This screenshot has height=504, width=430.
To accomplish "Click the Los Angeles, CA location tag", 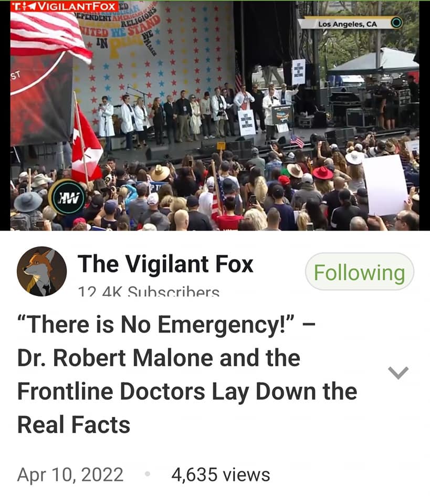I will [x=348, y=24].
